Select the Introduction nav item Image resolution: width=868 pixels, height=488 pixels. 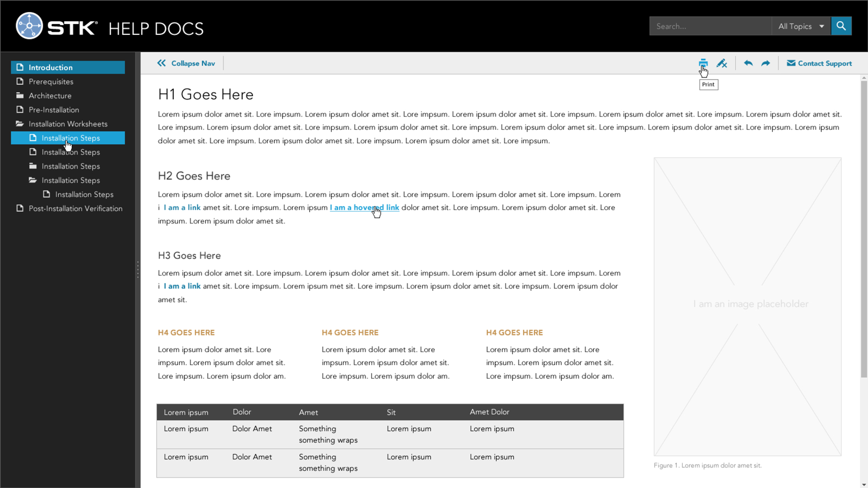tap(51, 68)
